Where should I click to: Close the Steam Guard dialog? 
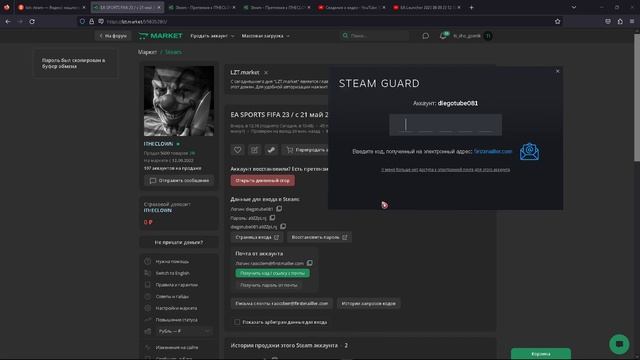[x=558, y=71]
